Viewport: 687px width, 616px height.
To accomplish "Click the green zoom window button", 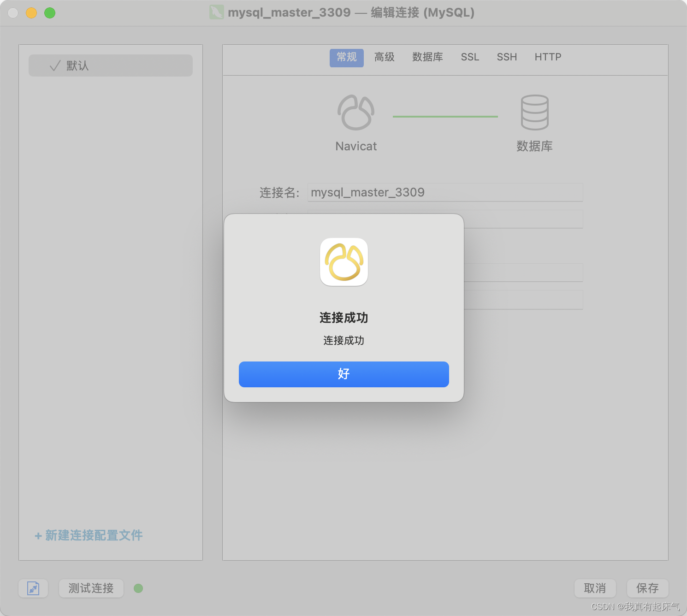I will point(50,13).
